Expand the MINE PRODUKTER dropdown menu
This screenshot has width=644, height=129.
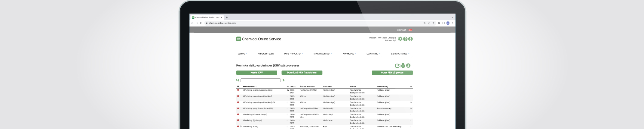click(x=293, y=54)
